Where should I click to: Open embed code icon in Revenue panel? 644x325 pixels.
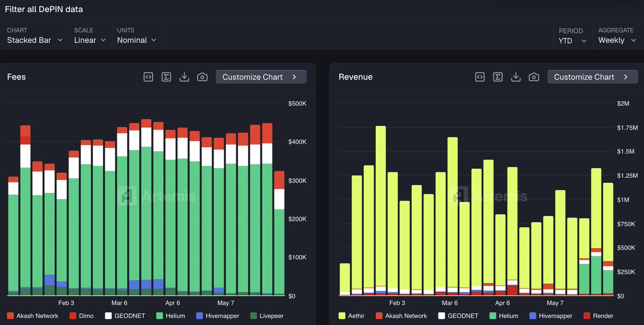[x=480, y=77]
